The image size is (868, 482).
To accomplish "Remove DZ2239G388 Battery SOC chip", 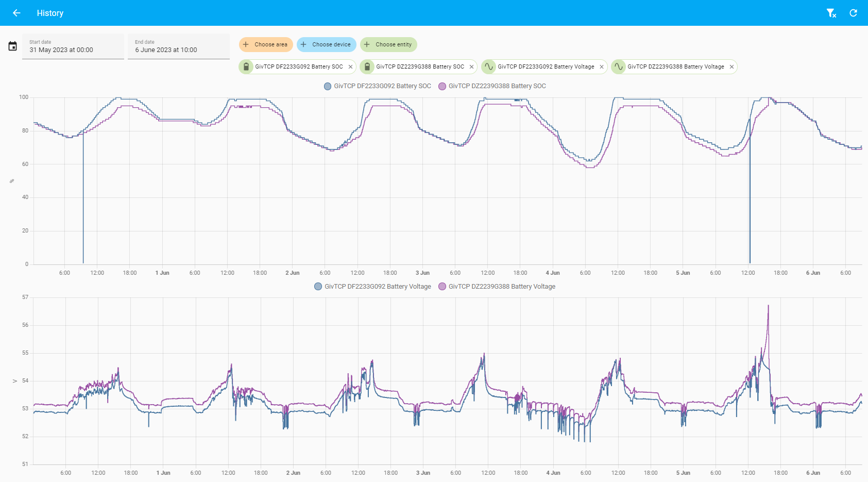I will pyautogui.click(x=471, y=67).
